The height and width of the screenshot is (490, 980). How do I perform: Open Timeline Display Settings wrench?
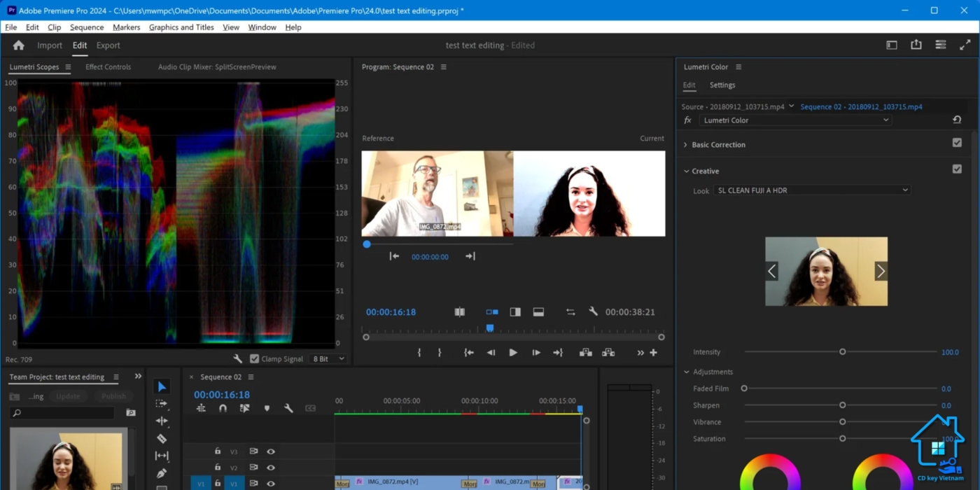coord(288,408)
